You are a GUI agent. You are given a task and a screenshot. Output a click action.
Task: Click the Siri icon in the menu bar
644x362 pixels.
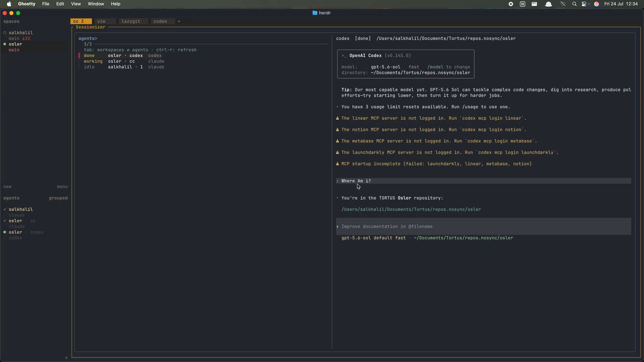click(596, 4)
